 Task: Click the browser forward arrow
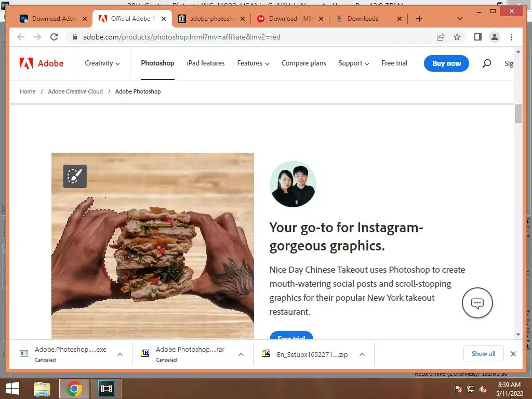[x=37, y=37]
